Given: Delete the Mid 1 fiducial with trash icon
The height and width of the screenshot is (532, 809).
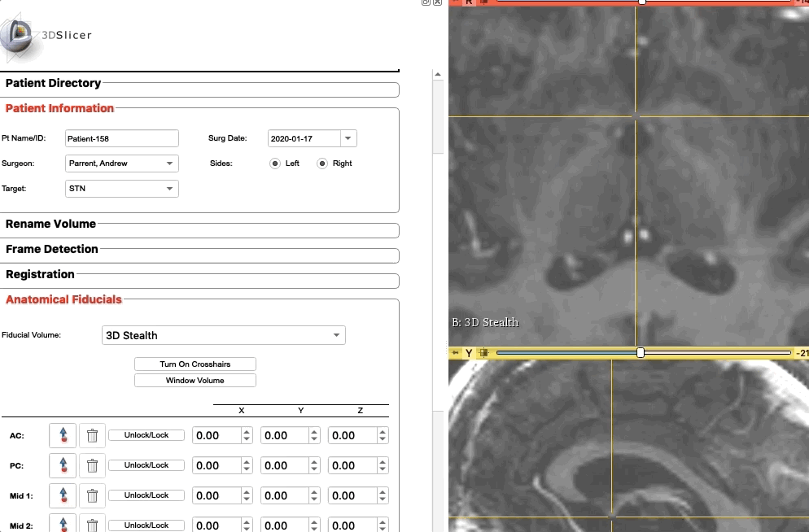Looking at the screenshot, I should pos(92,495).
